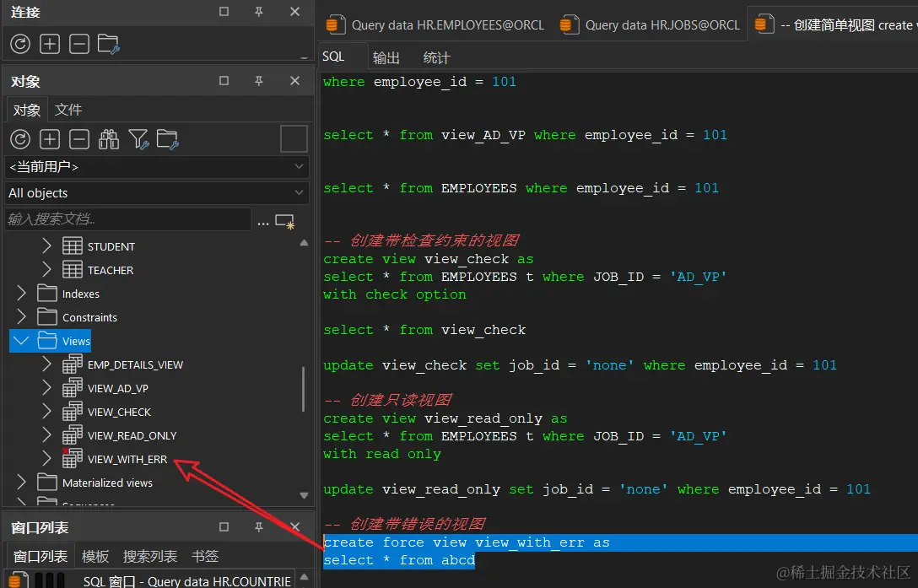
Task: Open the 统计 tab
Action: 436,57
